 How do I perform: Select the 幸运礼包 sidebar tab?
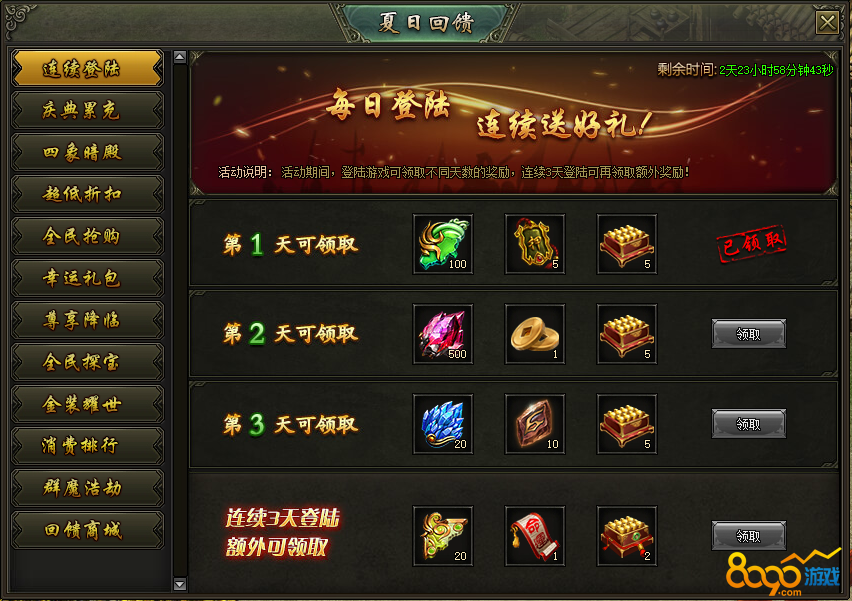pyautogui.click(x=87, y=278)
